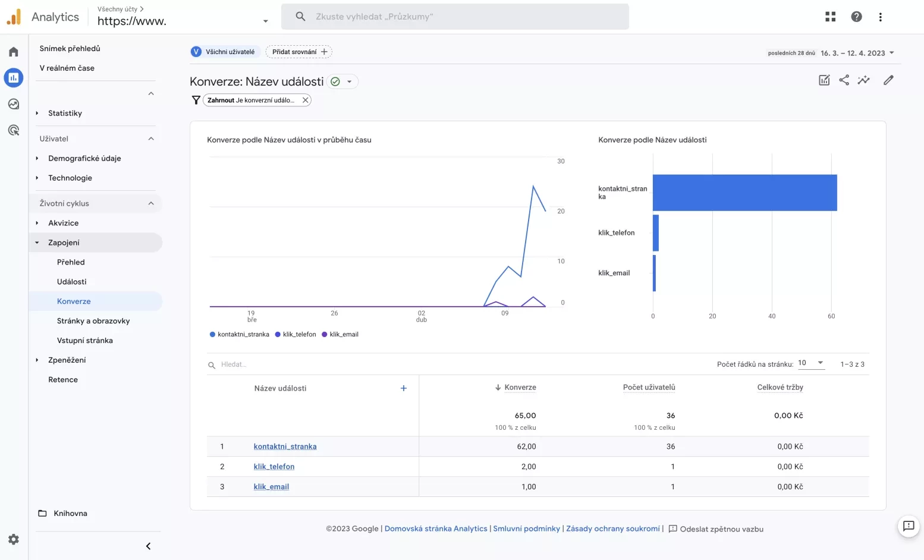Click Přidat srovnání button
The width and height of the screenshot is (924, 560).
299,52
